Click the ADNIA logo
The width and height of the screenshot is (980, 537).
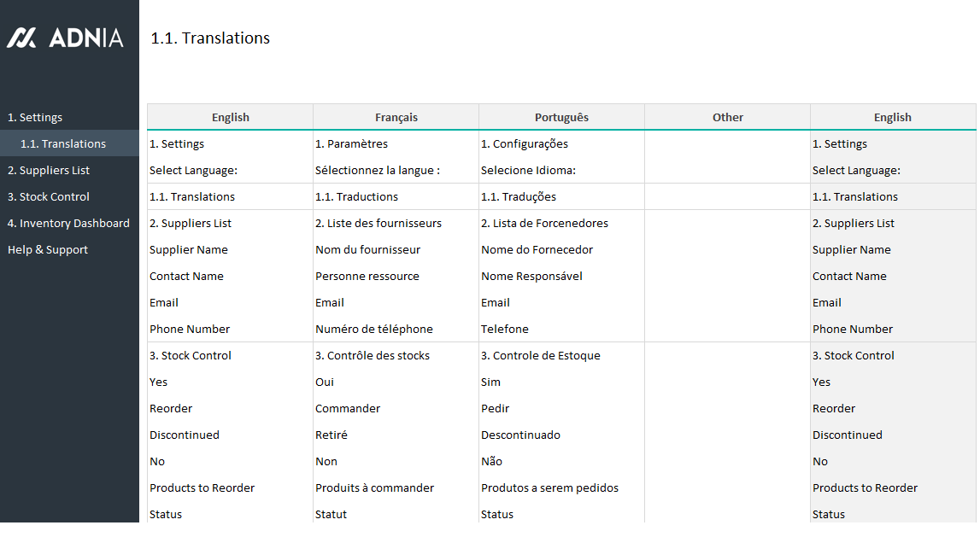(66, 38)
